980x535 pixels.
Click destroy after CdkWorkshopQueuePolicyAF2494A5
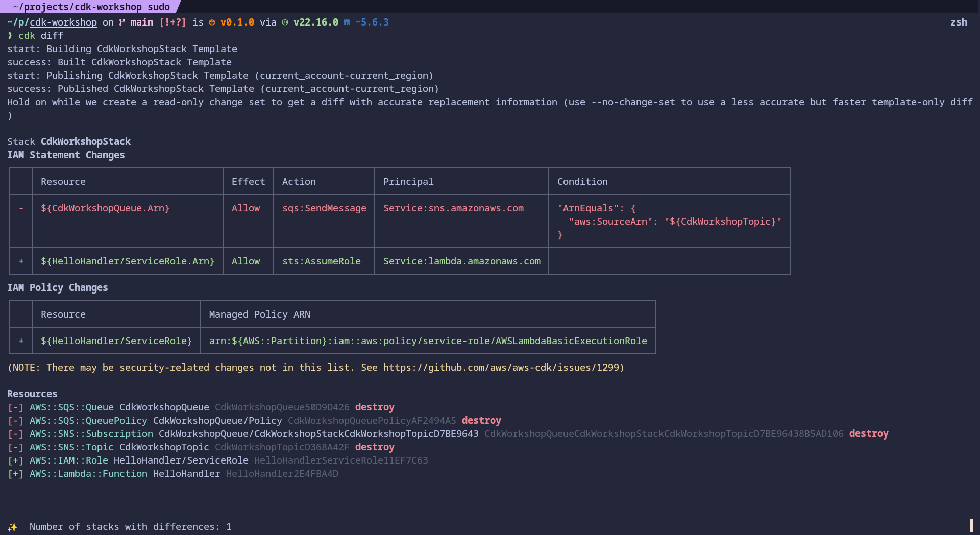pyautogui.click(x=481, y=421)
